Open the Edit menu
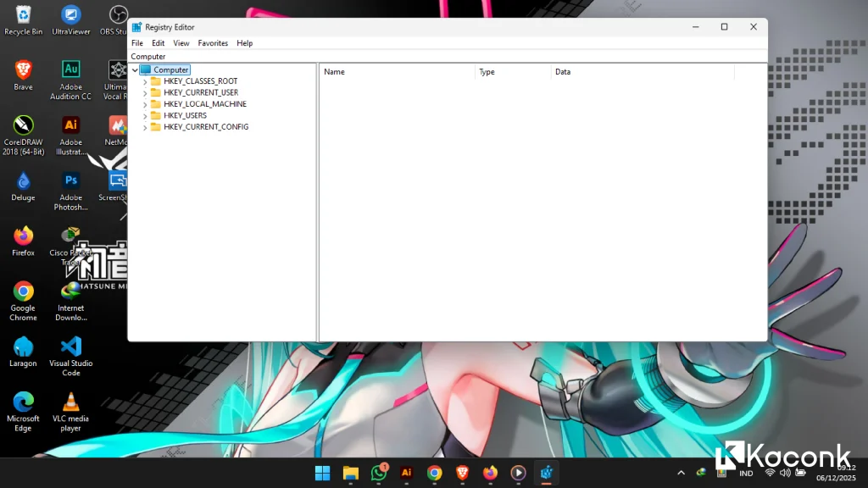The width and height of the screenshot is (868, 488). [159, 43]
